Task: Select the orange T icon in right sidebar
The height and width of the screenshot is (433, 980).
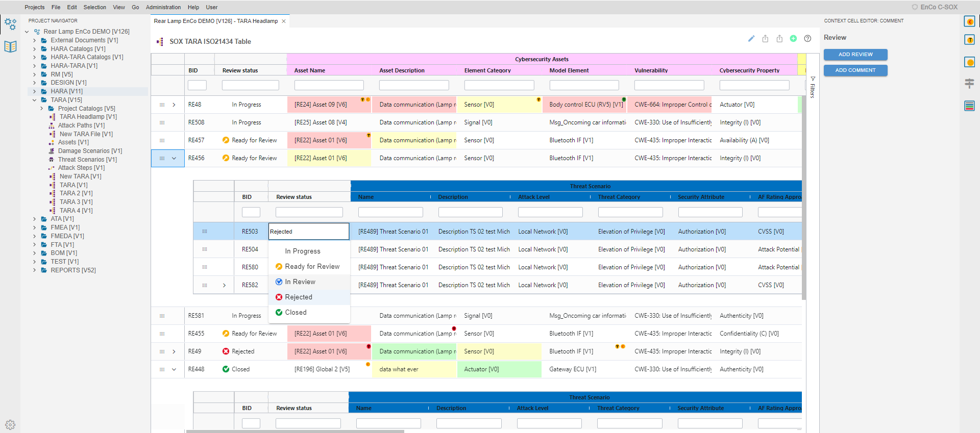Action: pyautogui.click(x=969, y=40)
